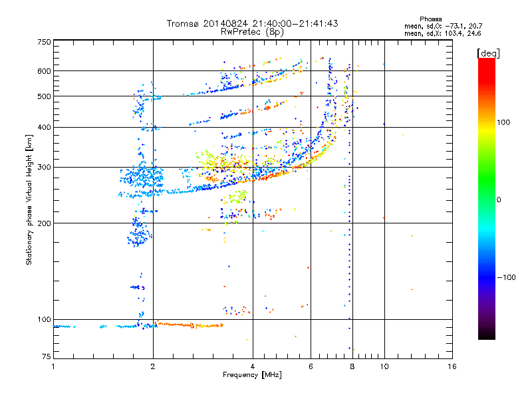Click the "75" height axis tick label
Screen dimensions: 532x399
pyautogui.click(x=47, y=356)
